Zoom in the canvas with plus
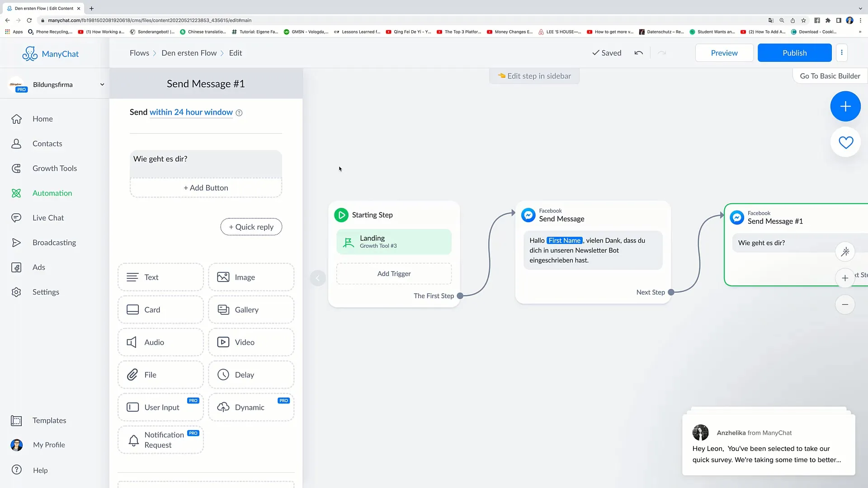Image resolution: width=868 pixels, height=488 pixels. pos(844,278)
